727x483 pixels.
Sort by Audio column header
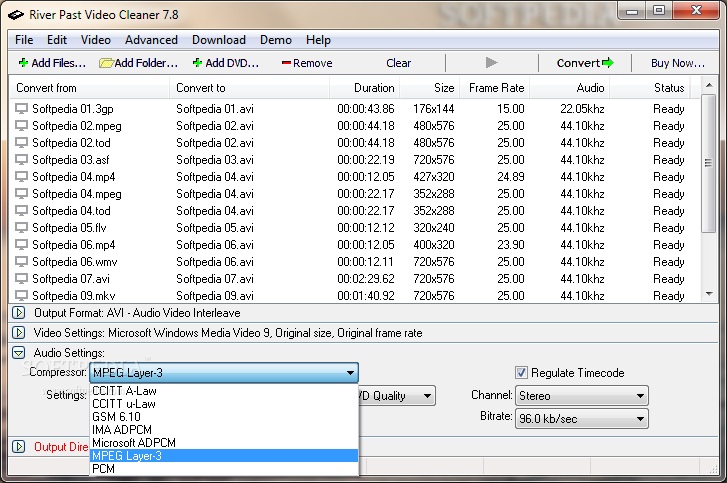570,88
